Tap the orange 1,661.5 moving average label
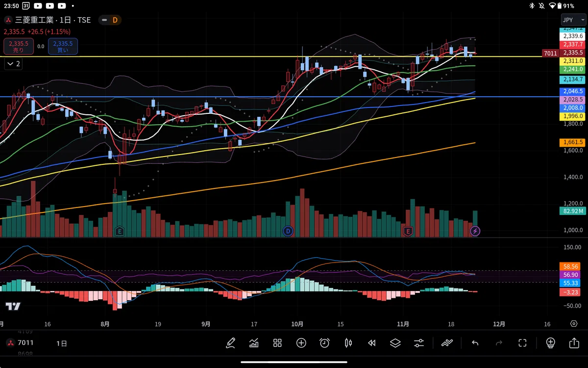Screen dimensions: 588x368 click(x=573, y=142)
